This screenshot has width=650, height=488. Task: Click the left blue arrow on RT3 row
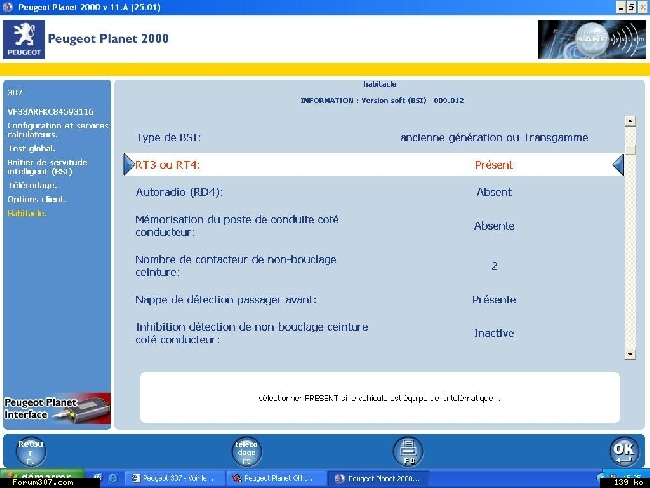click(x=129, y=165)
